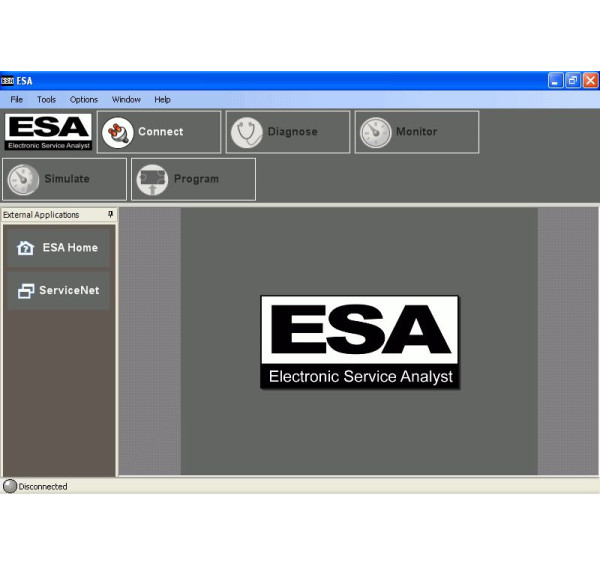The image size is (600, 565).
Task: Select the Monitor gauge icon
Action: pyautogui.click(x=376, y=132)
